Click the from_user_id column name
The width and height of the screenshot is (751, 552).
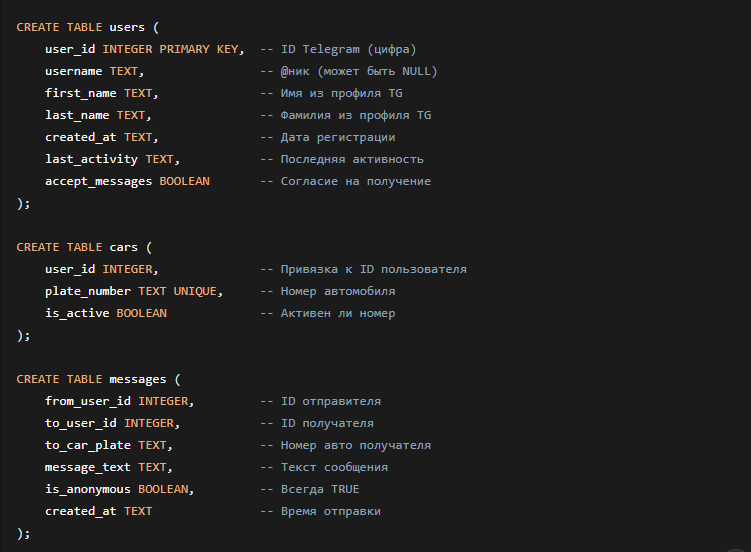pos(87,401)
